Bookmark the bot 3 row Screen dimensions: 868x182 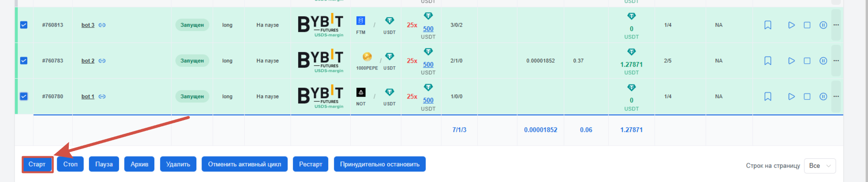point(768,25)
